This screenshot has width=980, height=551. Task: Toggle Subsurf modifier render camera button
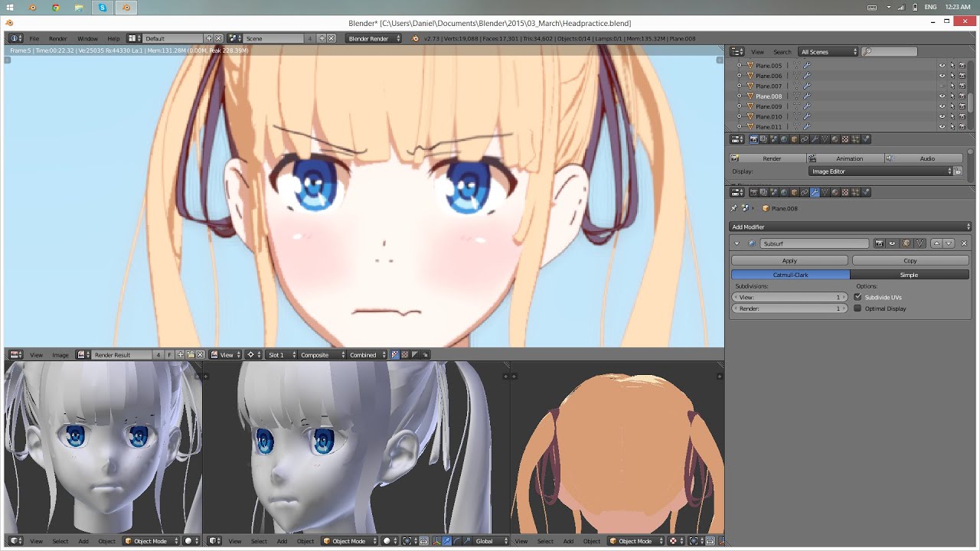(x=879, y=243)
